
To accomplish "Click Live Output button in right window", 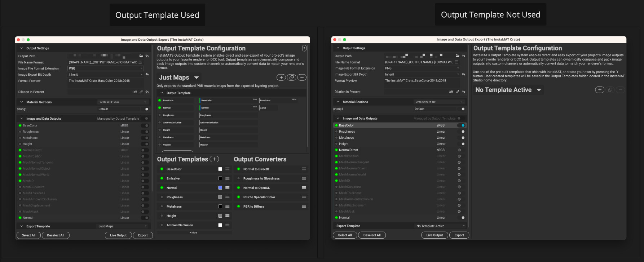I will click(x=435, y=235).
